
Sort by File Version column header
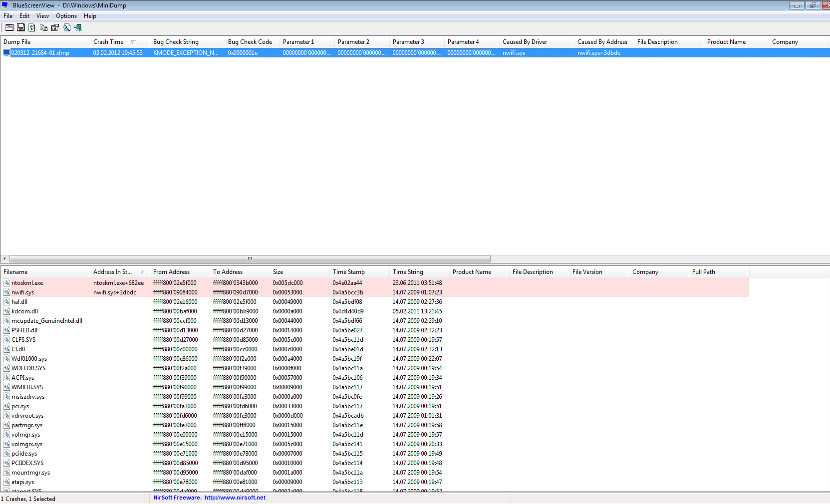(x=599, y=272)
